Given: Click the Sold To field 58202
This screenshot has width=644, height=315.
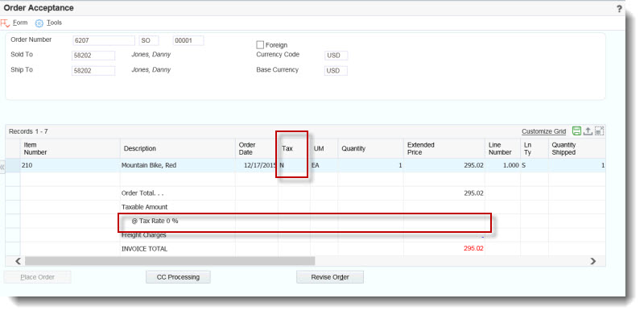Looking at the screenshot, I should coord(93,56).
